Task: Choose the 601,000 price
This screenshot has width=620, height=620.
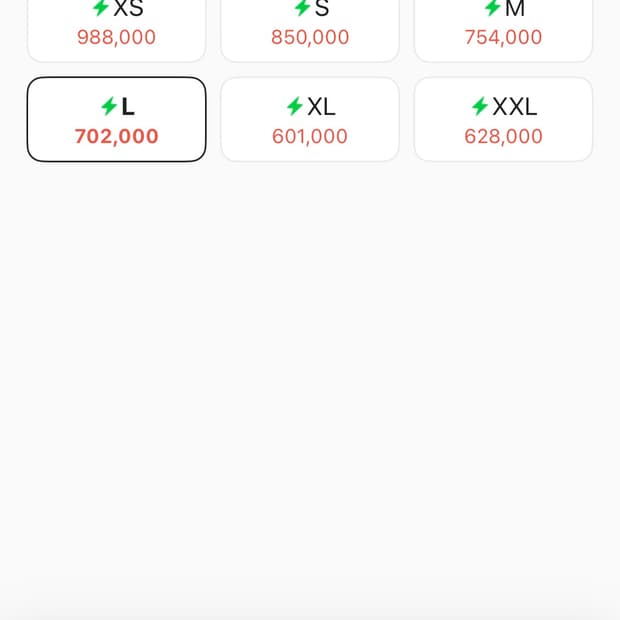Action: pos(310,137)
